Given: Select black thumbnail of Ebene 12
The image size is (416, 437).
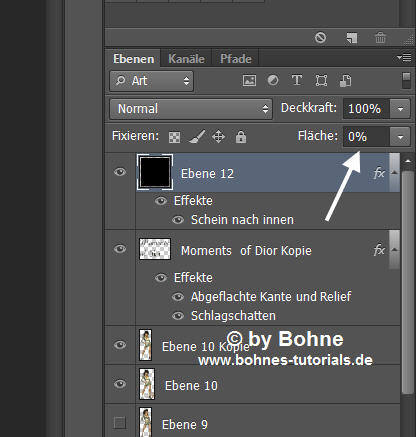Looking at the screenshot, I should (155, 172).
